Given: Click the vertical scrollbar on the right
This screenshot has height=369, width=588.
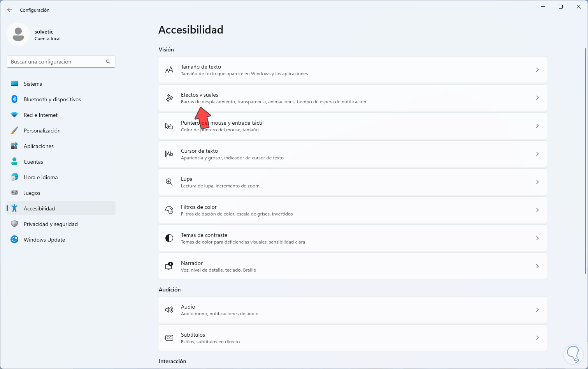Looking at the screenshot, I should [x=586, y=156].
